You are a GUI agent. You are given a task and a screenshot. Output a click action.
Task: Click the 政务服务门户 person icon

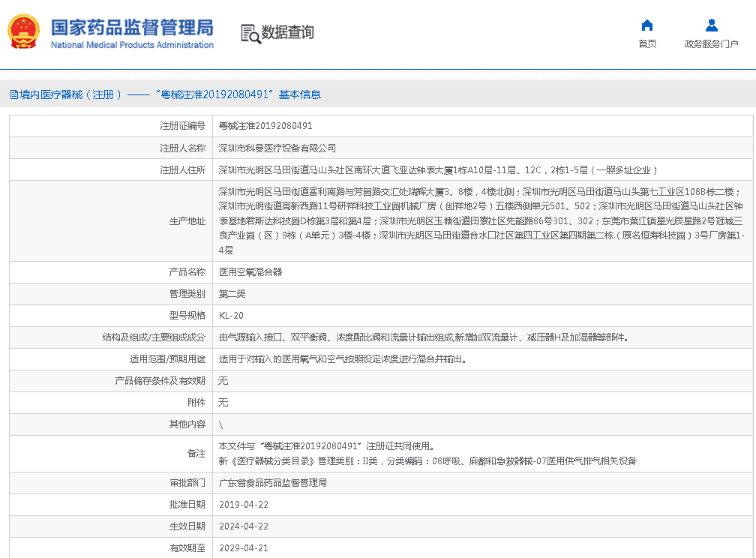click(711, 25)
